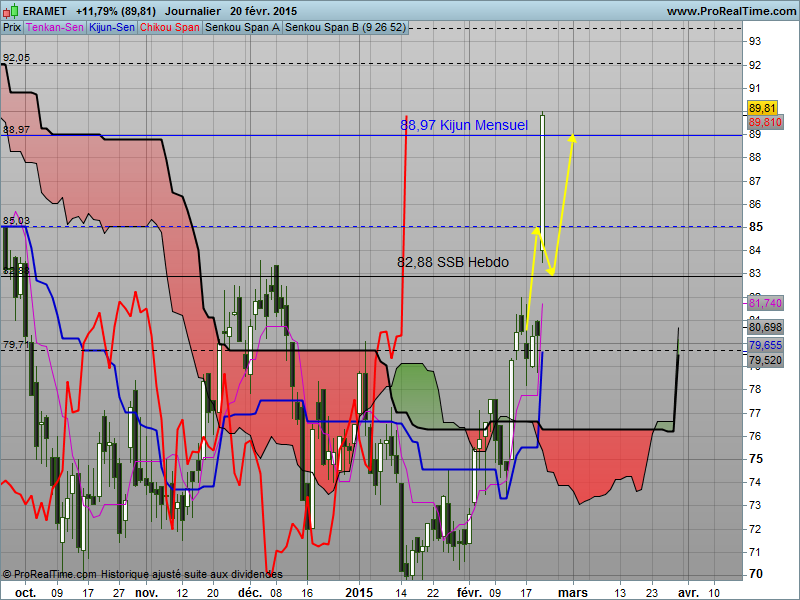This screenshot has height=600, width=800.
Task: Click the 92,05 level label
Action: (x=16, y=58)
